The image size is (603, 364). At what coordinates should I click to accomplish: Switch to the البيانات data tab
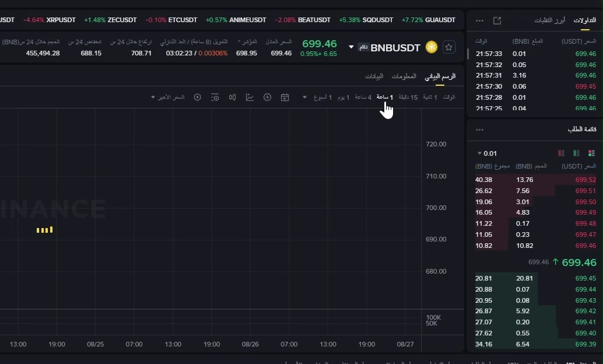click(374, 76)
